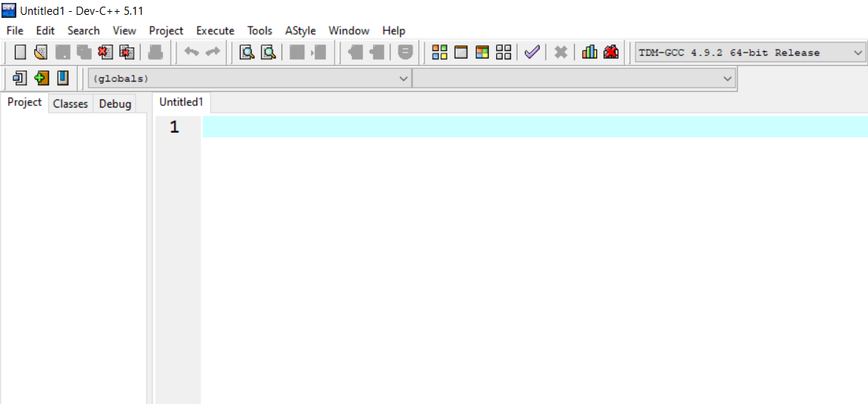The width and height of the screenshot is (868, 404).
Task: Open Replace with the second magnifier icon
Action: pos(269,53)
